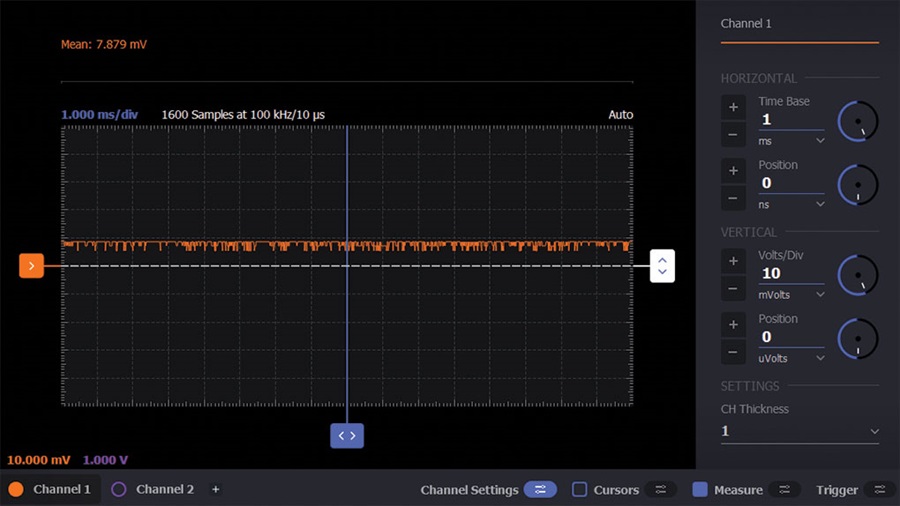Image resolution: width=900 pixels, height=506 pixels.
Task: Open Measure settings sliders icon
Action: (785, 489)
